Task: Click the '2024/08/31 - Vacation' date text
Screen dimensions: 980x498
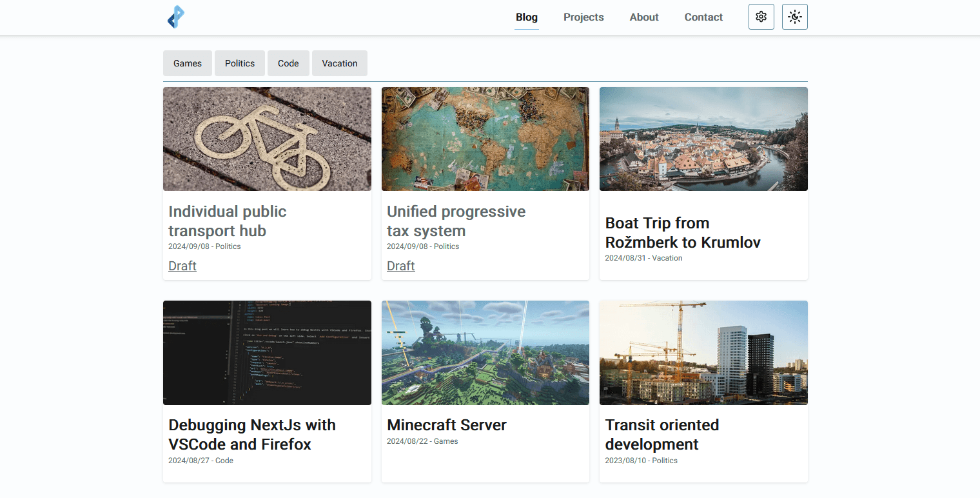Action: 643,258
